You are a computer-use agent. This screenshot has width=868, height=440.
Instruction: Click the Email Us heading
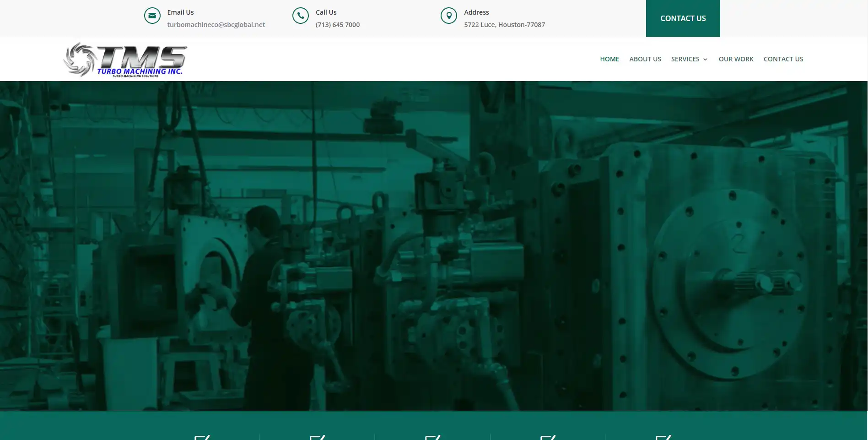click(180, 12)
